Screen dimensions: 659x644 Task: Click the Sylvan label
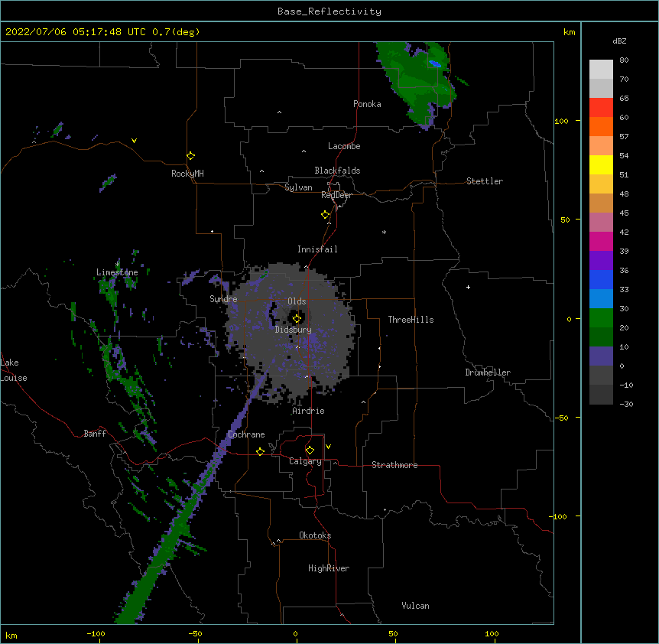click(298, 187)
